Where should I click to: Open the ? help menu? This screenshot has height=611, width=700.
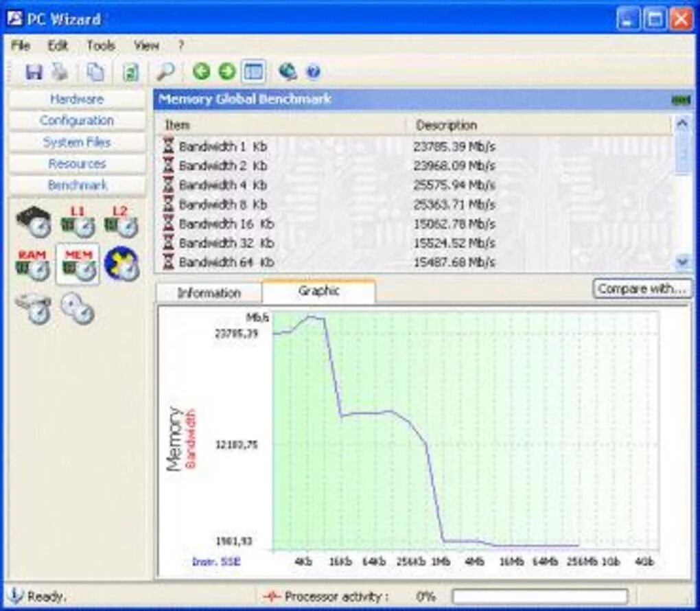pos(180,45)
